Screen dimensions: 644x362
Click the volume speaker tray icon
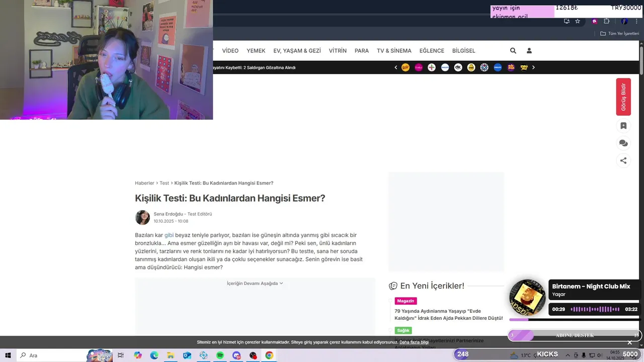click(599, 355)
